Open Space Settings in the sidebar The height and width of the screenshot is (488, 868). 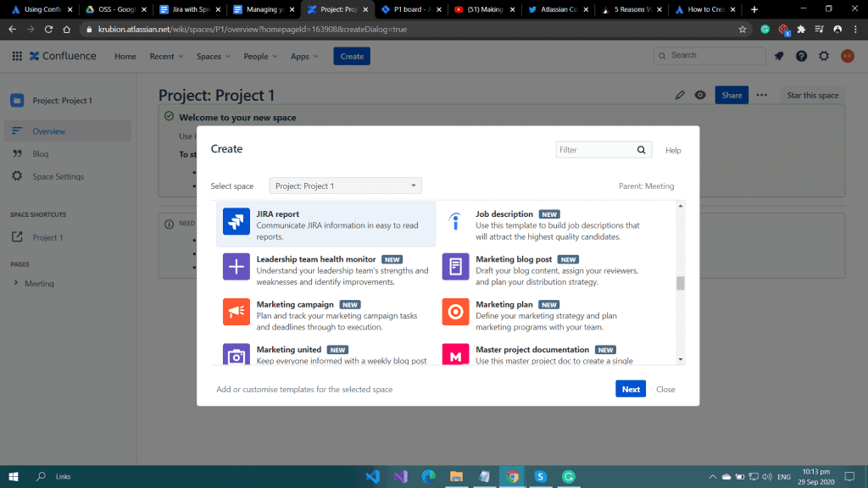58,176
